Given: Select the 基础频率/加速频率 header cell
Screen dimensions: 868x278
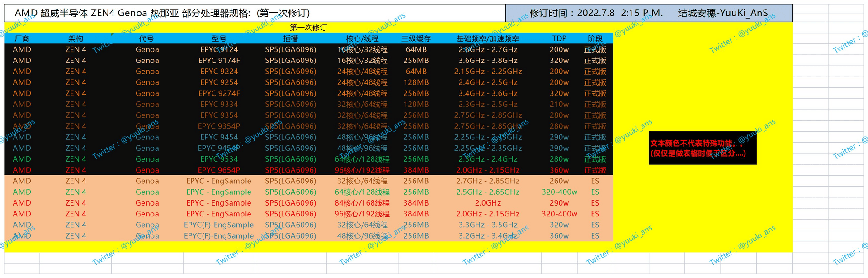Looking at the screenshot, I should tap(488, 38).
